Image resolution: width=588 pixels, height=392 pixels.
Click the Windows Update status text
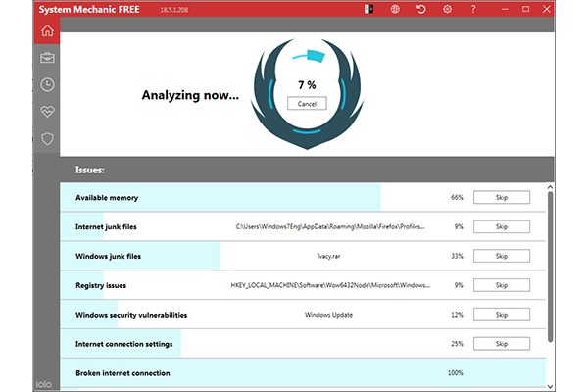click(x=328, y=315)
